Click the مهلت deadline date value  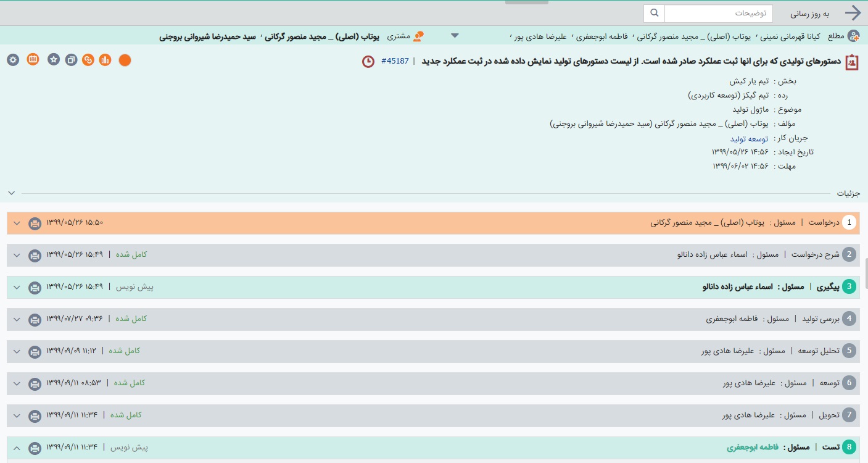[740, 166]
